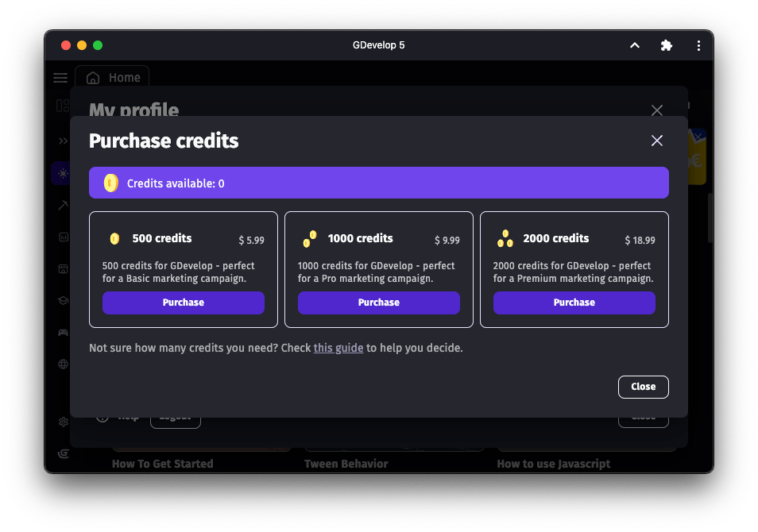Close the dialog with the Close button
Viewport: 758px width, 532px height.
click(643, 387)
